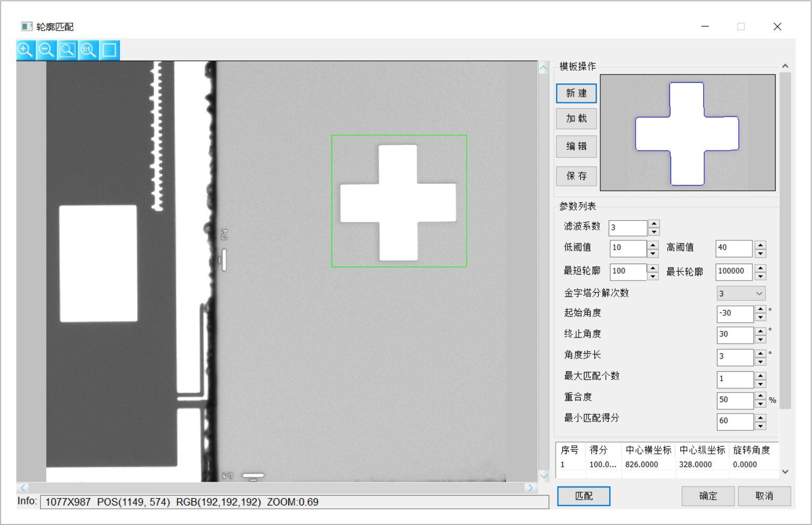Viewport: 812px width, 525px height.
Task: Click the 加载 template button
Action: [x=577, y=119]
